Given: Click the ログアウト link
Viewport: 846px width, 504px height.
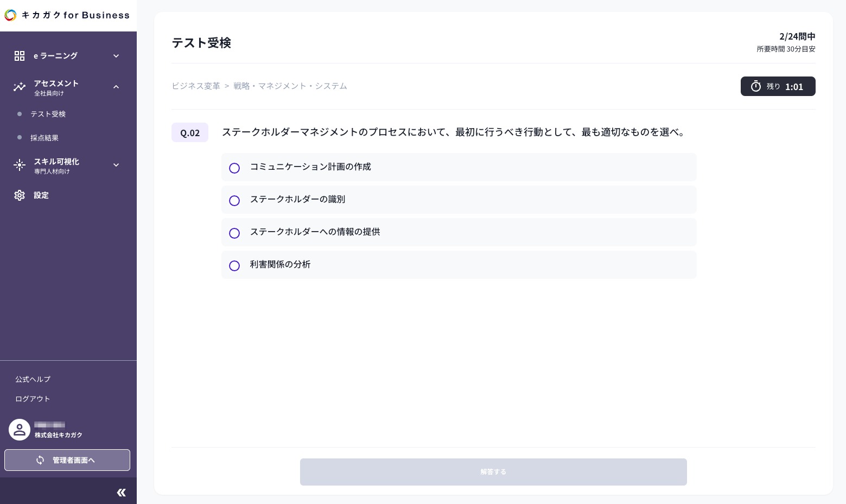Looking at the screenshot, I should coord(33,399).
